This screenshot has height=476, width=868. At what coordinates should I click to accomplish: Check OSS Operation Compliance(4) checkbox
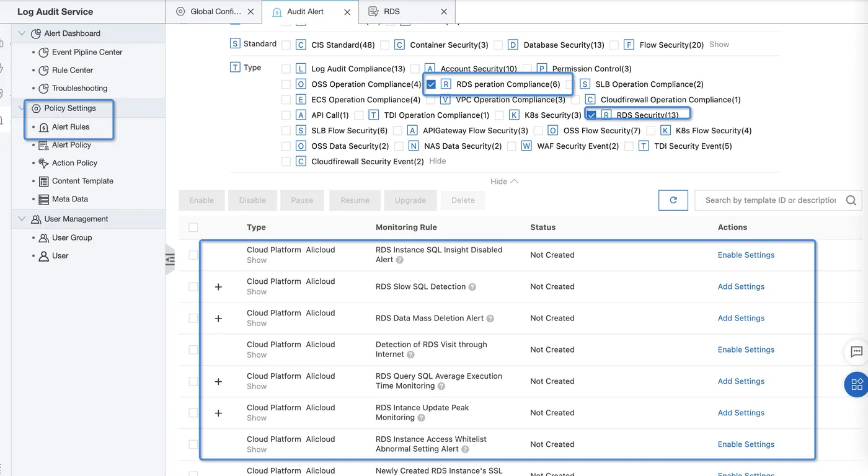click(286, 84)
